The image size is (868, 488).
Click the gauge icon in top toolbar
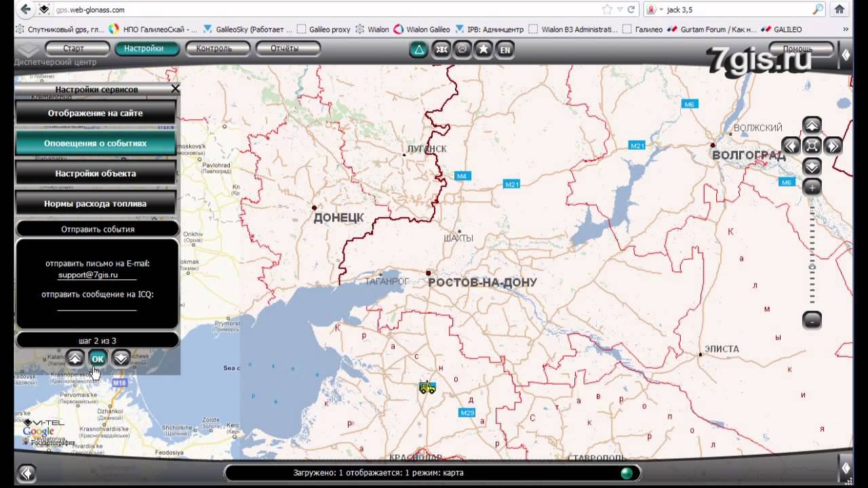(462, 49)
